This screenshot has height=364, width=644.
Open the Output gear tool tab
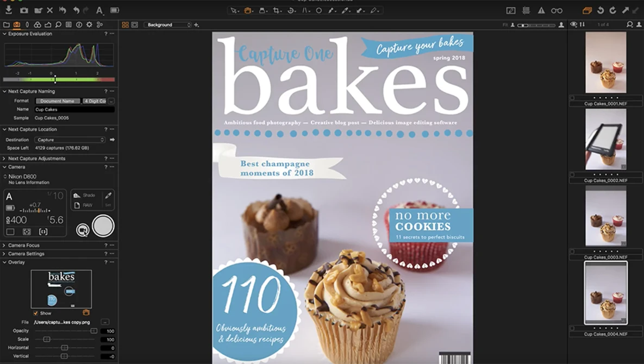(89, 25)
